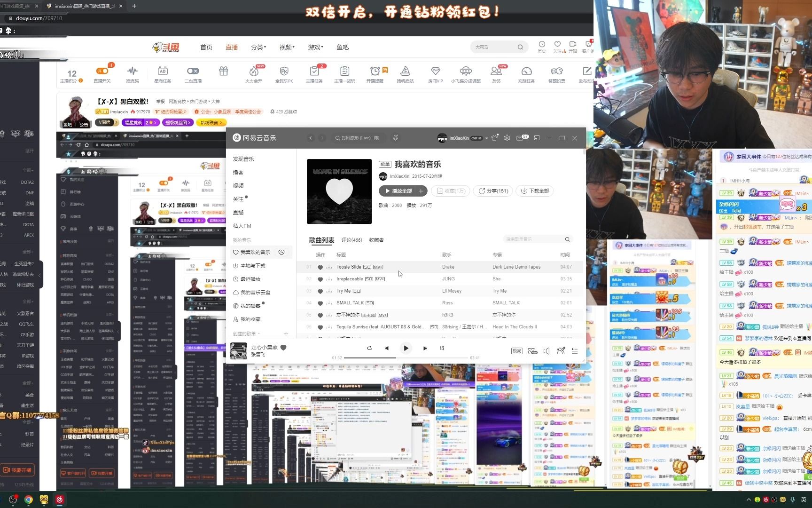Open now-playing album cover thumbnail
812x508 pixels.
tap(239, 351)
